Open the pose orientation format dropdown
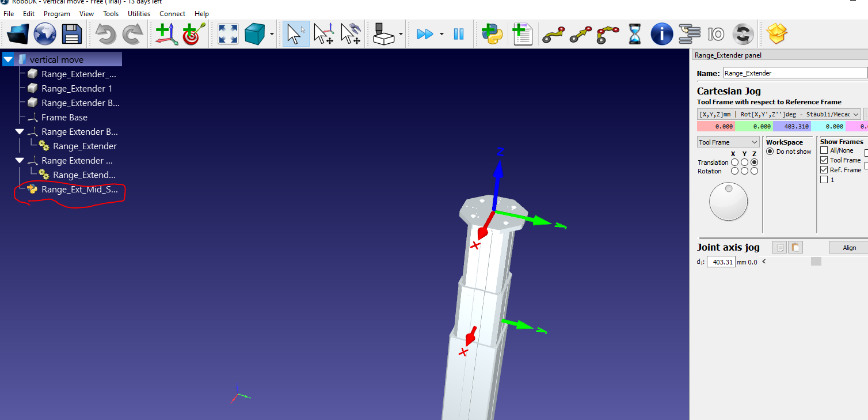This screenshot has width=868, height=420. (778, 114)
